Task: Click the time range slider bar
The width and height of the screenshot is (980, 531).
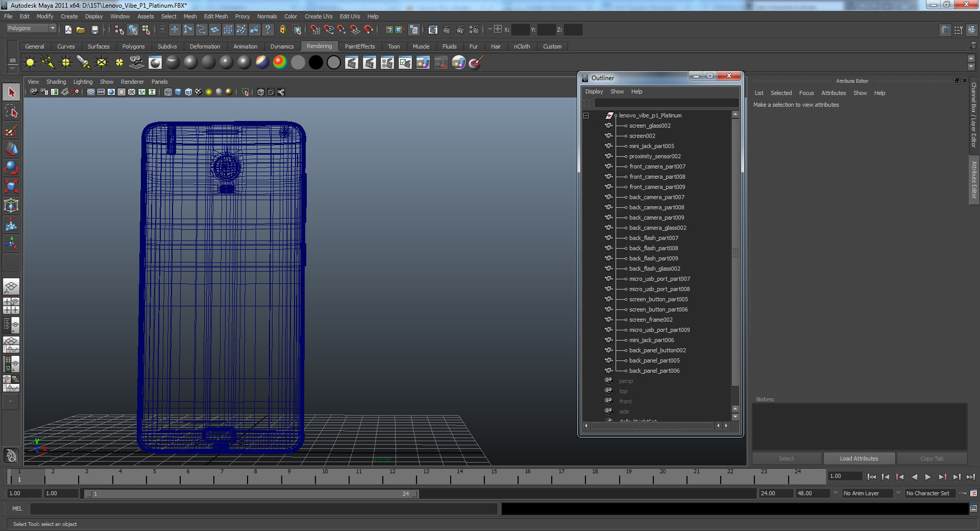Action: coord(251,494)
